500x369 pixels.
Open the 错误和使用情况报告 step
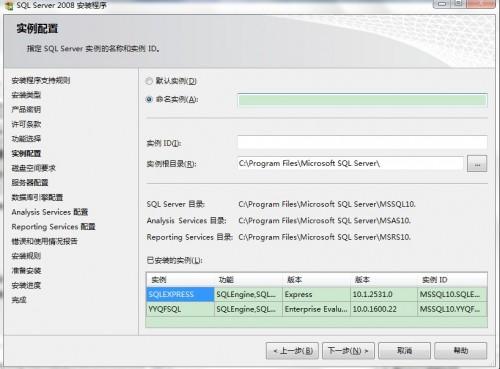44,241
